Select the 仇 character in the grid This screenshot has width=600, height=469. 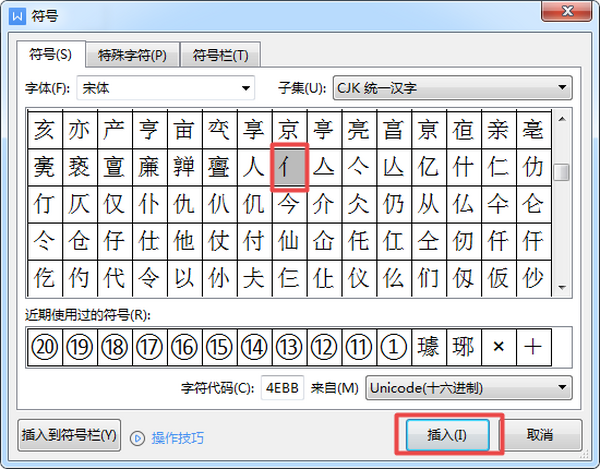coord(184,204)
